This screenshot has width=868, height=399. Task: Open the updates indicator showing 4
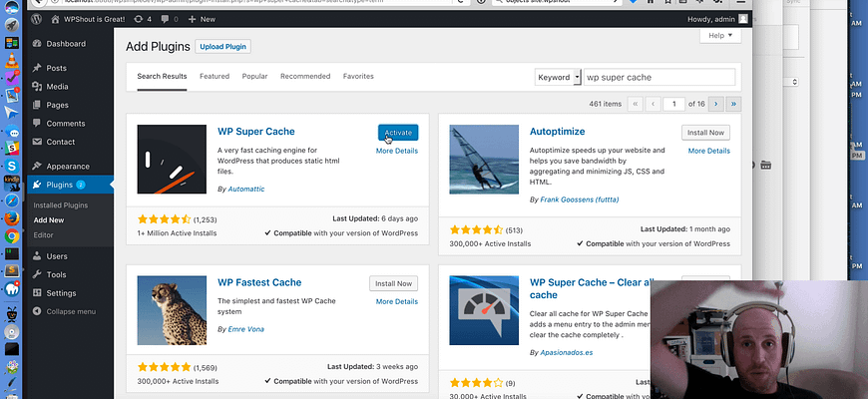(143, 19)
